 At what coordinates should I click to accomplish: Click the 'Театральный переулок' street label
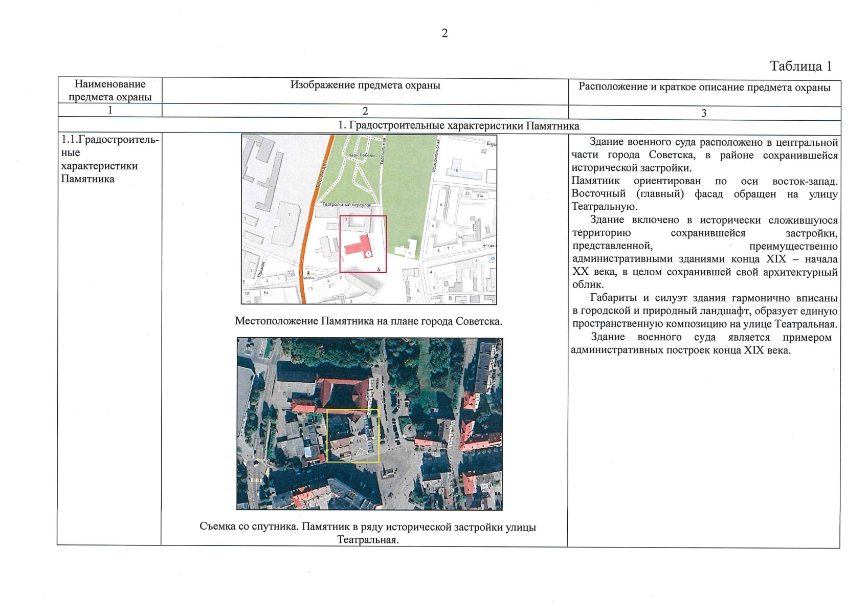(347, 205)
